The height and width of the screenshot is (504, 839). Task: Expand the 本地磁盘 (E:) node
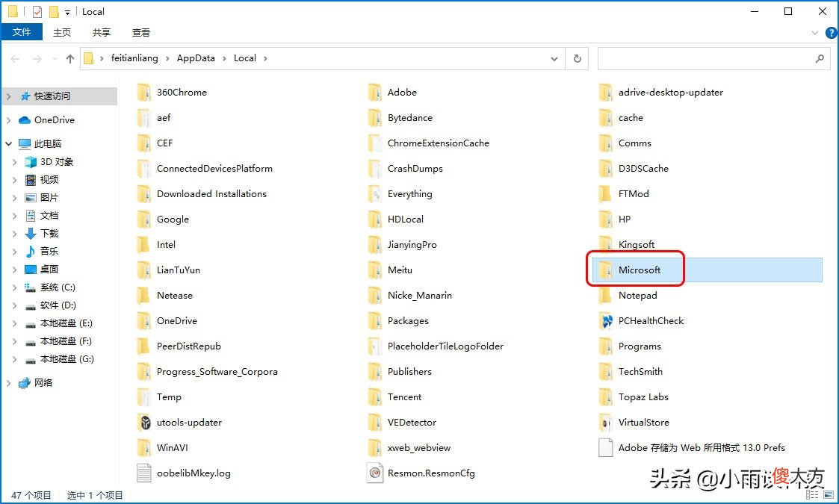click(x=14, y=323)
